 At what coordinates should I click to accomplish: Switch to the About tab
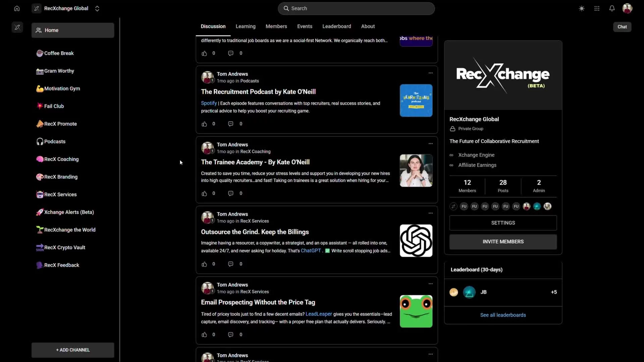point(368,26)
